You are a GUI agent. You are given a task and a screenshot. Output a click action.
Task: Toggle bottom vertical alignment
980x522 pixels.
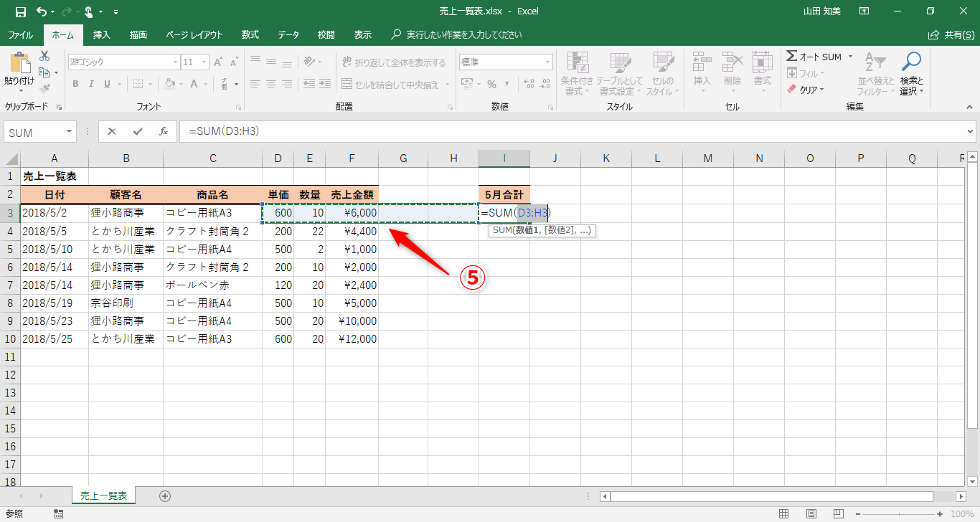288,62
